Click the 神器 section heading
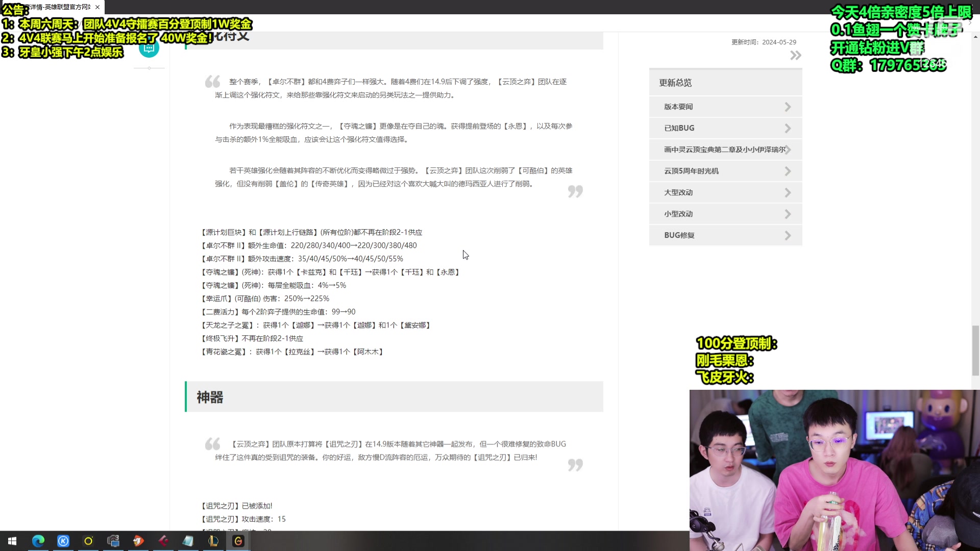 tap(210, 397)
